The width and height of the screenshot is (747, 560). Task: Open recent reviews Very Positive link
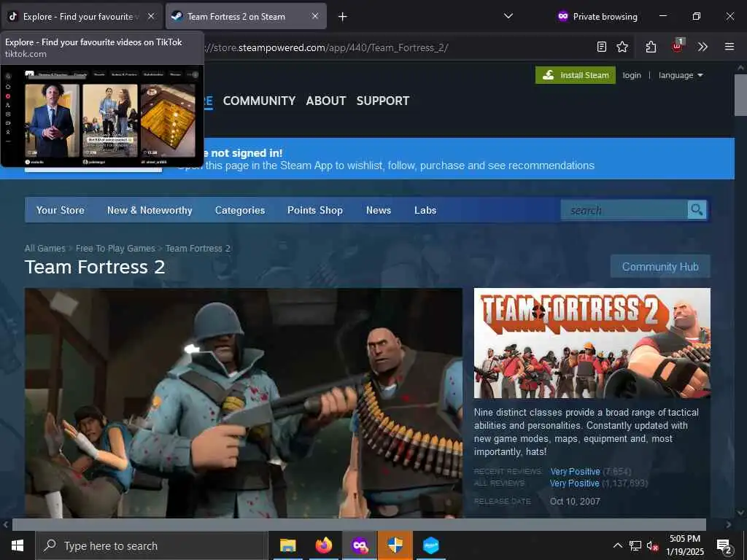[x=575, y=472]
